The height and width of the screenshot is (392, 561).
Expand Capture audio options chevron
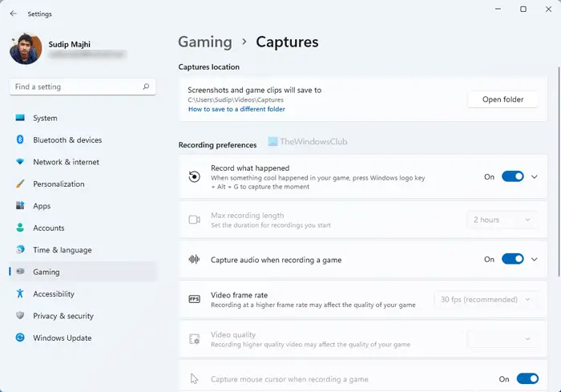pos(535,259)
